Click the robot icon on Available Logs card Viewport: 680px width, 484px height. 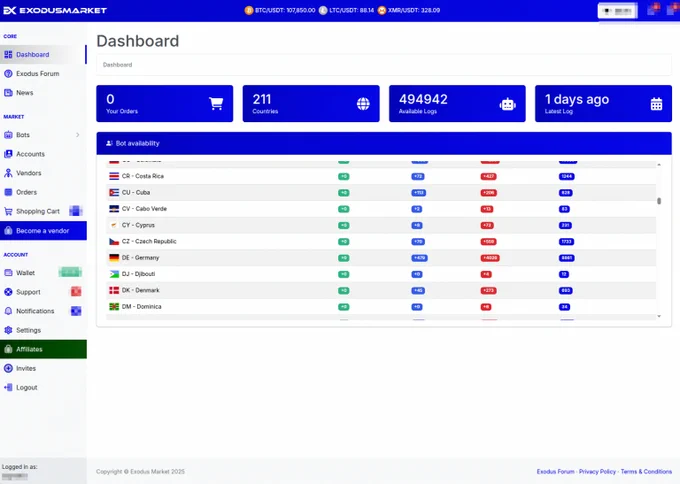[507, 104]
